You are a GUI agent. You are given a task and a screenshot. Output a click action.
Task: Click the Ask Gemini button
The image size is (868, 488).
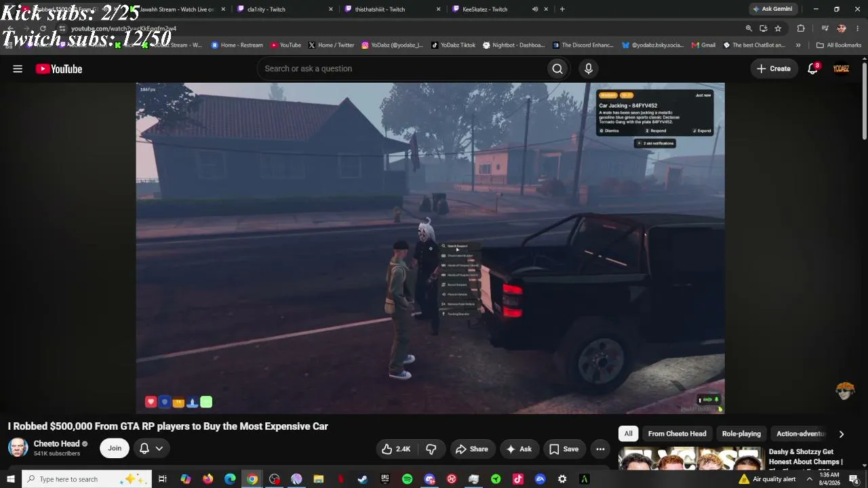tap(772, 9)
